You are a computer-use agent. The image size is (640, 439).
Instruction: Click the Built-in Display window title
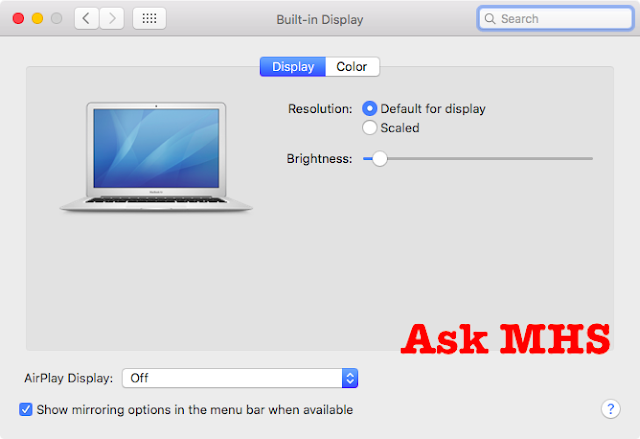click(320, 20)
